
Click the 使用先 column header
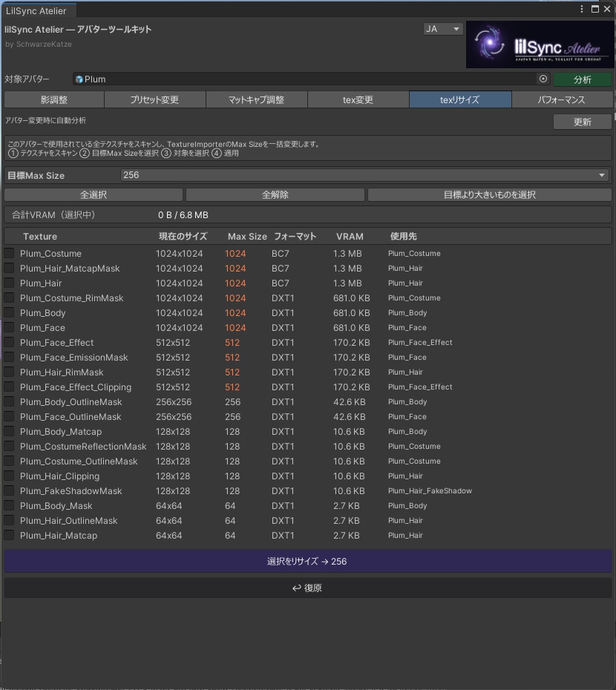click(403, 237)
